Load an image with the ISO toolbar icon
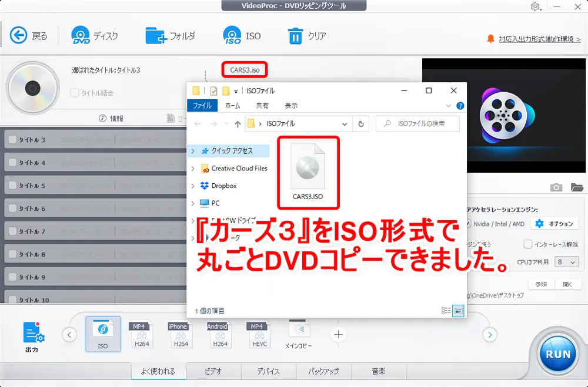588x387 pixels. coord(232,35)
